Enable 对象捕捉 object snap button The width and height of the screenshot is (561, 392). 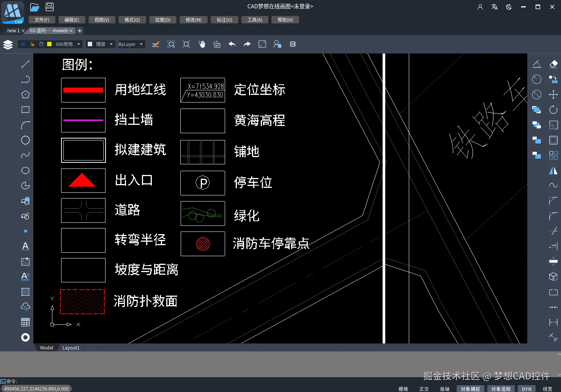coord(470,389)
